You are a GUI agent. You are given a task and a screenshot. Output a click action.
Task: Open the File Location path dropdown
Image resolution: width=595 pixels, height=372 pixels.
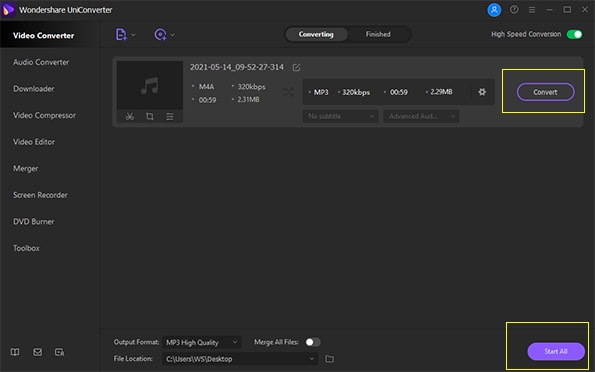pyautogui.click(x=240, y=359)
